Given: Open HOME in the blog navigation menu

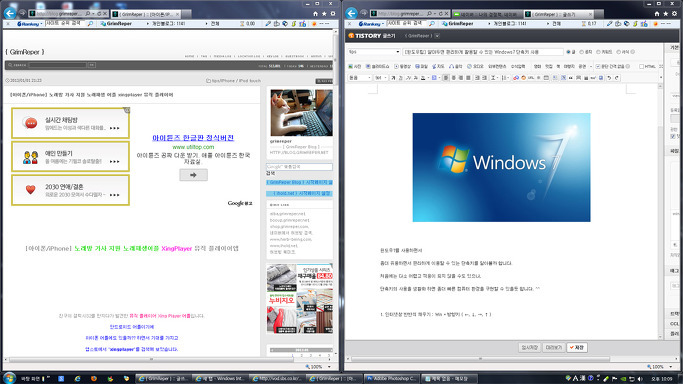Looking at the screenshot, I should pos(189,56).
